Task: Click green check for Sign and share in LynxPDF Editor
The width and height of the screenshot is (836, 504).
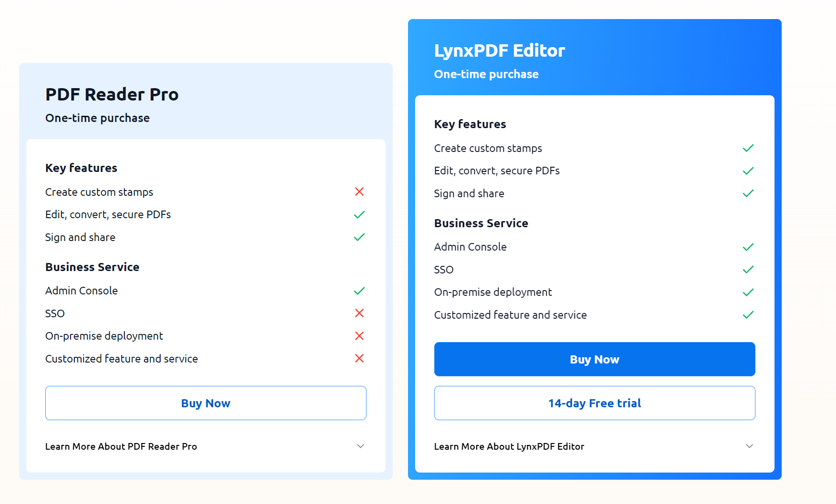Action: tap(748, 193)
